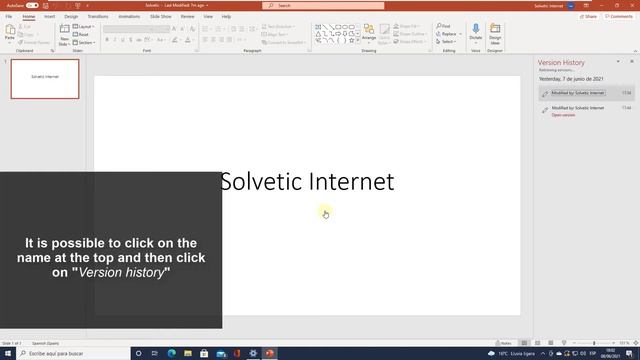Viewport: 640px width, 360px height.
Task: Toggle the Notes pane in status bar
Action: tap(503, 343)
